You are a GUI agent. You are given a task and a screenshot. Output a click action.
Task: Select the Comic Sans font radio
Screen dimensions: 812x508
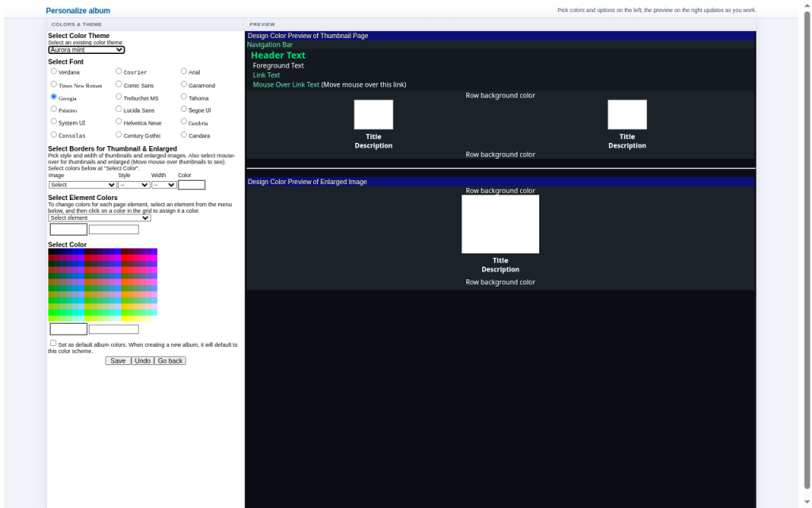coord(119,84)
